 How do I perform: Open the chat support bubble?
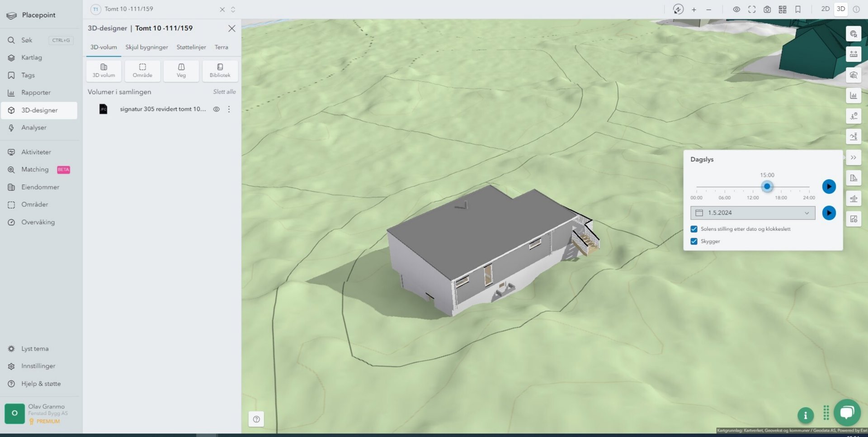pos(847,413)
